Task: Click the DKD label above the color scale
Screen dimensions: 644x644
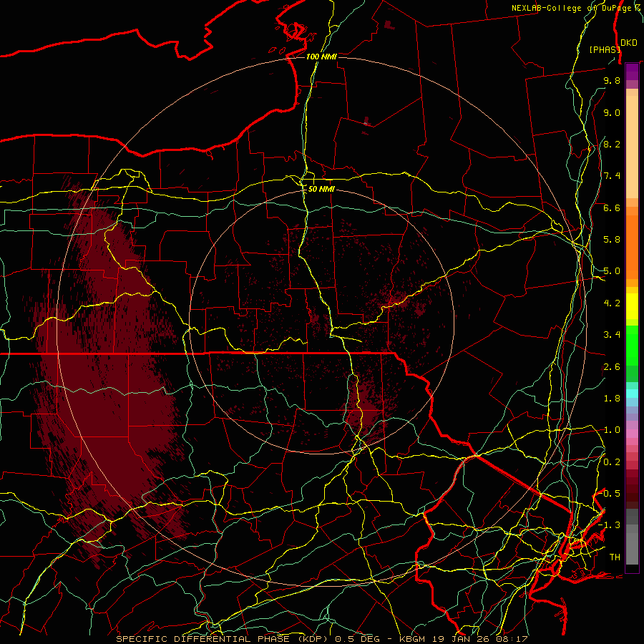Action: tap(629, 42)
